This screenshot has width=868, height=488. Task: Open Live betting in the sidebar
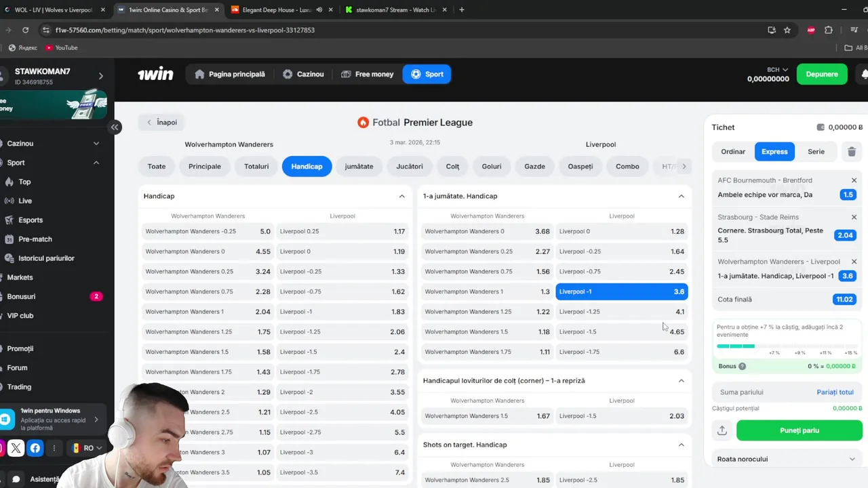[x=25, y=201]
